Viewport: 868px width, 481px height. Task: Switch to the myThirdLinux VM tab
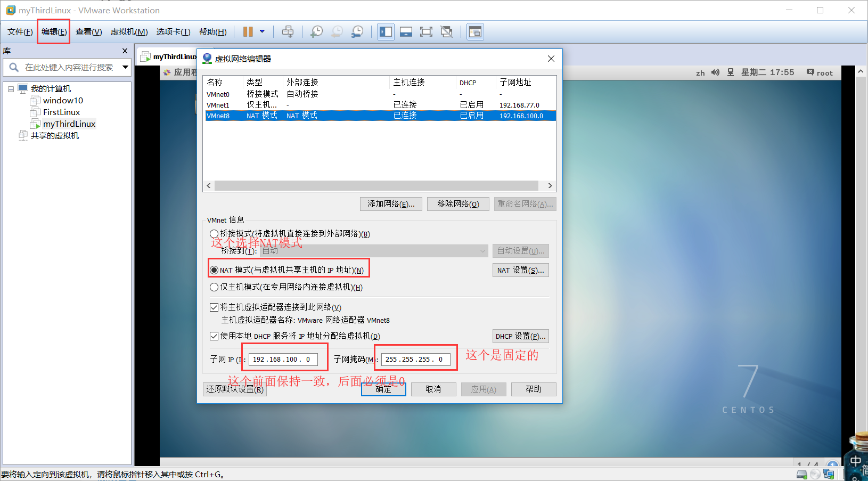(x=169, y=57)
